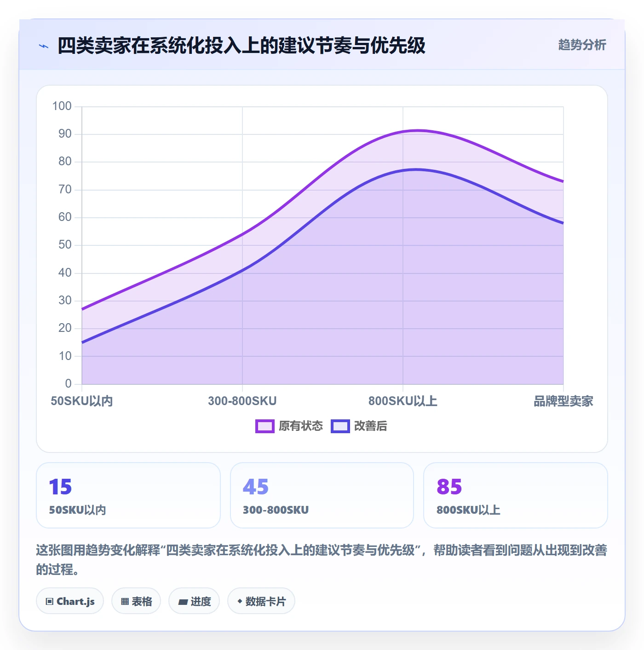Click the lightning bolt icon beside the title

click(44, 46)
